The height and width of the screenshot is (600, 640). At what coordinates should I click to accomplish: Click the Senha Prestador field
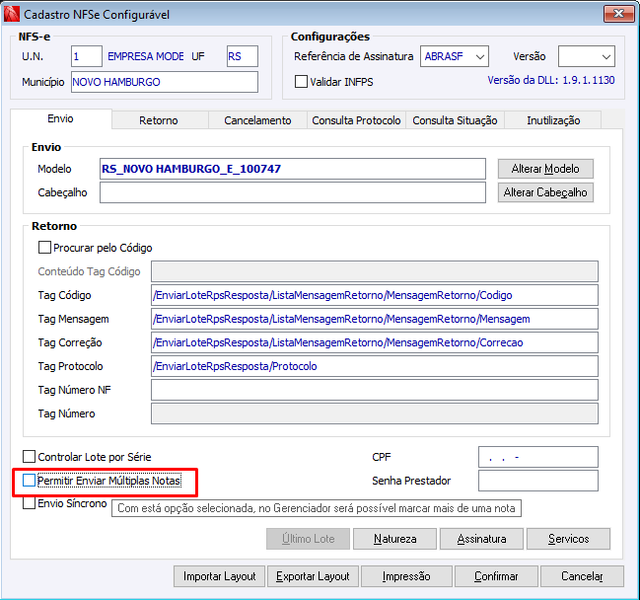tap(538, 481)
